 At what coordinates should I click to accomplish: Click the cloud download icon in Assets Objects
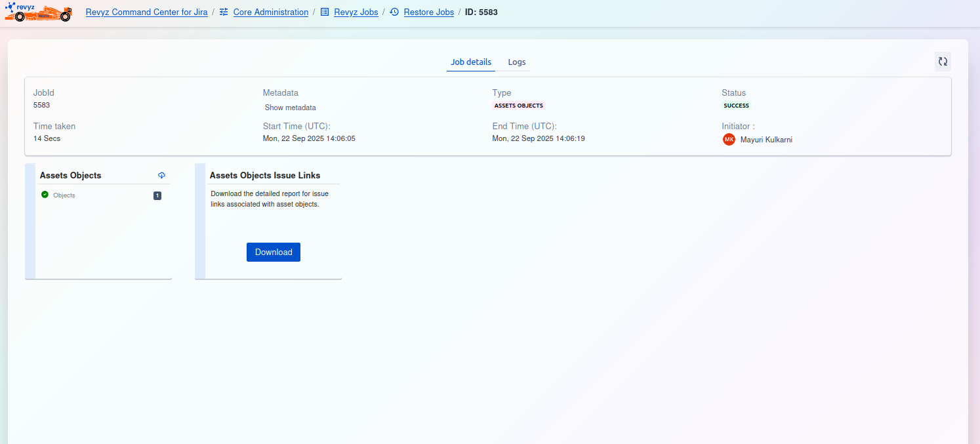point(162,175)
